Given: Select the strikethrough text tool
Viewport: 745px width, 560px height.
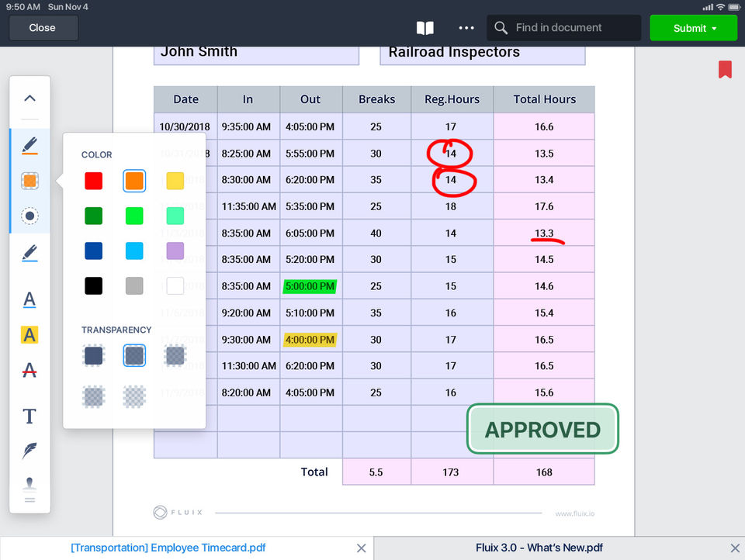Looking at the screenshot, I should tap(29, 370).
